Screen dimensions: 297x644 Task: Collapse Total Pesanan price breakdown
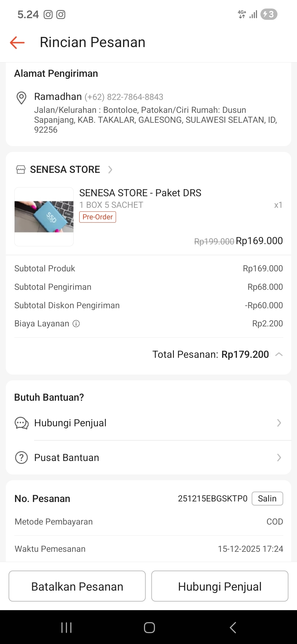click(279, 354)
